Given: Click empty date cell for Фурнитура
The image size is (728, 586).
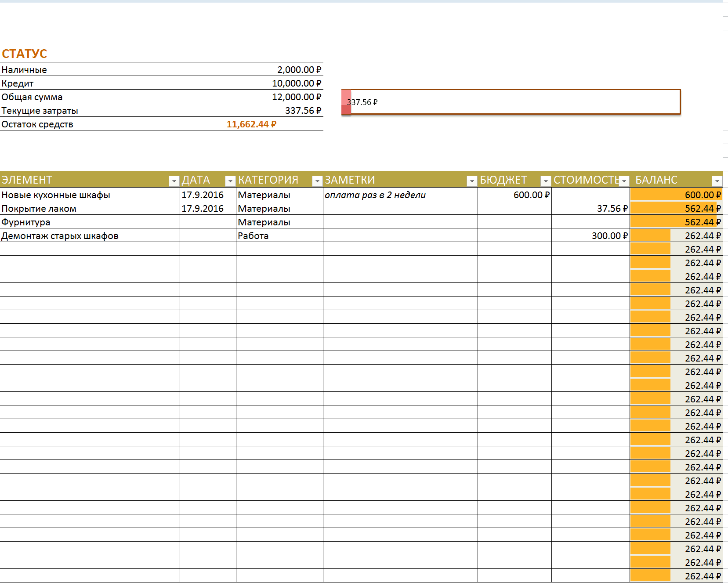Looking at the screenshot, I should coord(208,222).
